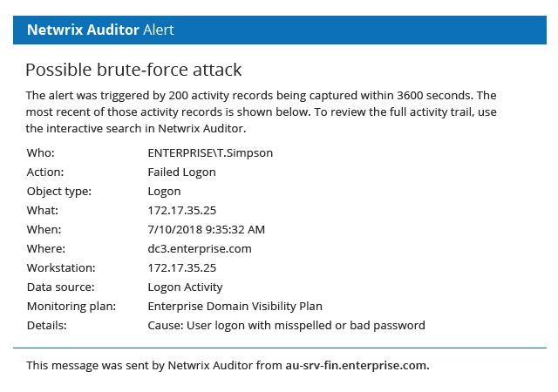Click the timestamp 7/10/2018 9:35:32 AM
The height and width of the screenshot is (392, 558).
click(207, 229)
